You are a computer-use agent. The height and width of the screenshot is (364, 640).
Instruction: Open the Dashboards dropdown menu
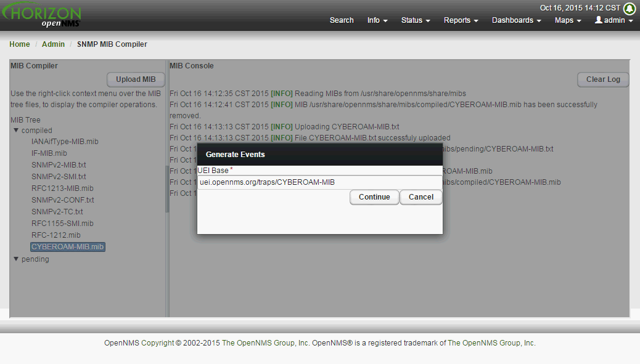tap(516, 20)
